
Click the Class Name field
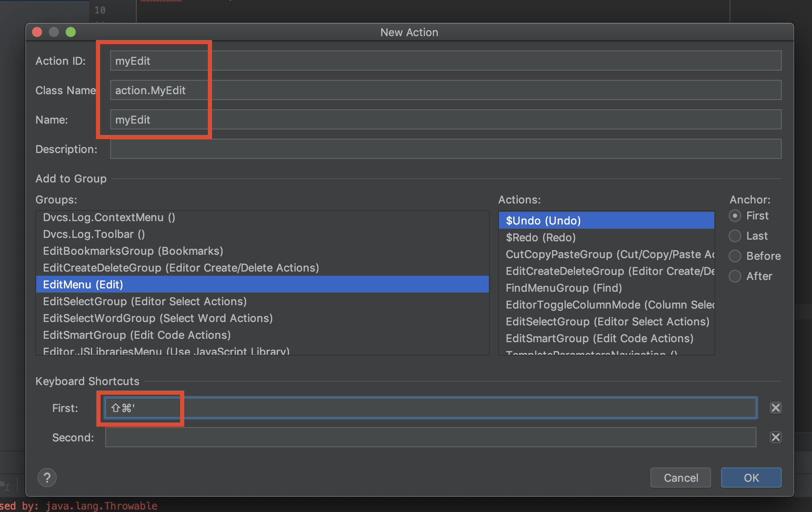445,90
